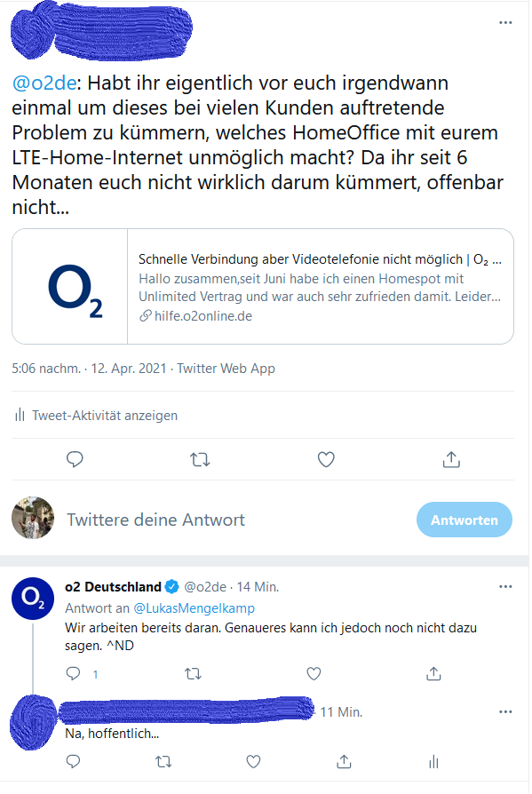Screen dimensions: 532x794
Task: Retweet the o2 Deutschland reply
Action: pyautogui.click(x=193, y=673)
